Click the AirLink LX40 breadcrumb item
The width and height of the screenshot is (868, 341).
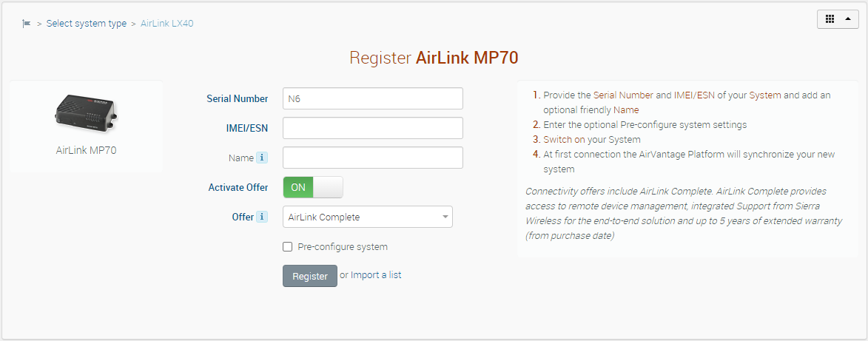pos(167,24)
